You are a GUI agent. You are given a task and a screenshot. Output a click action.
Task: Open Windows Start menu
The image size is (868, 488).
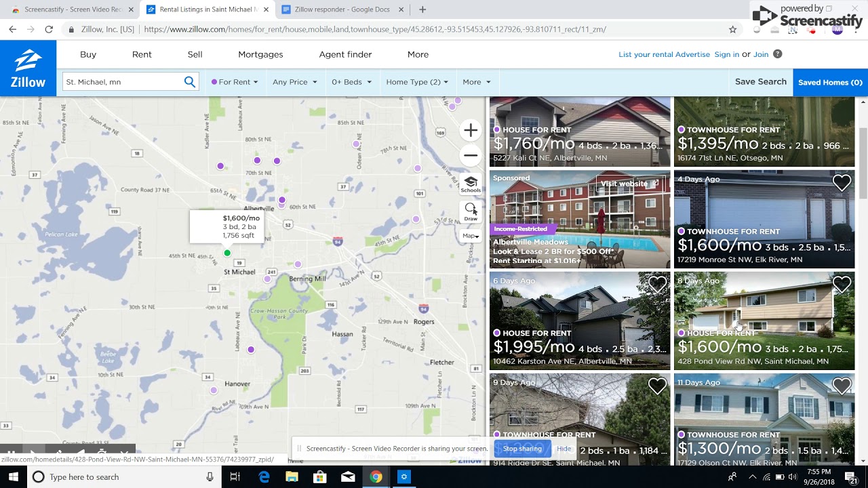tap(14, 477)
